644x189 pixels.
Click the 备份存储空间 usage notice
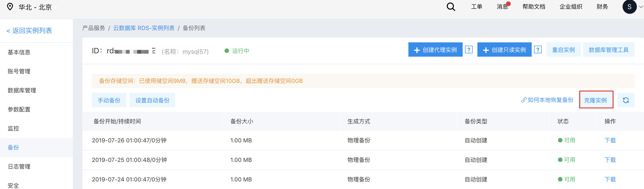coord(363,81)
